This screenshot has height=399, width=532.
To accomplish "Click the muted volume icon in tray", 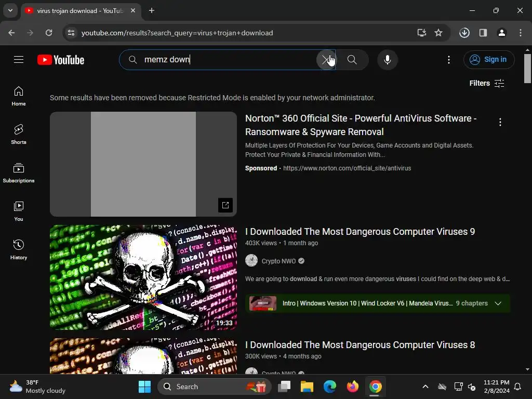I will click(472, 387).
